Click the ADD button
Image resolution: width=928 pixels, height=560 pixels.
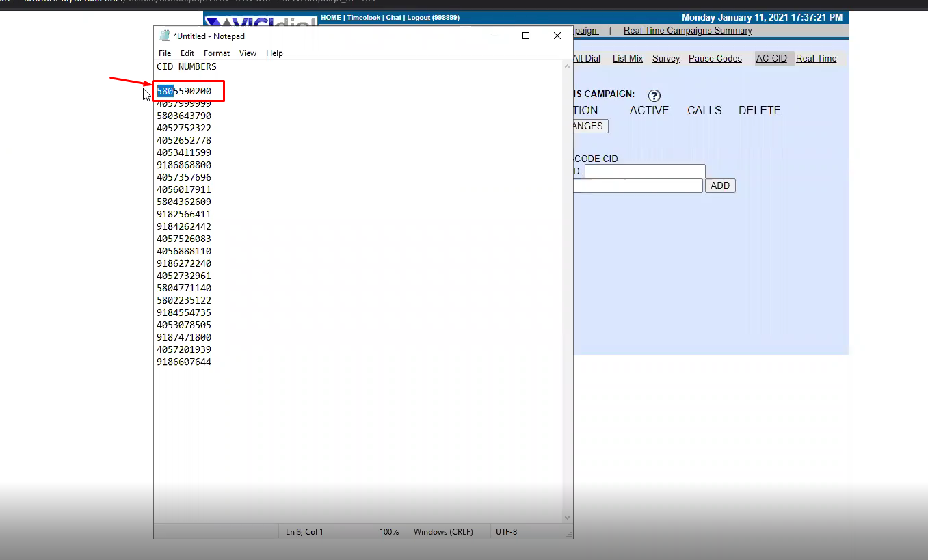click(720, 185)
